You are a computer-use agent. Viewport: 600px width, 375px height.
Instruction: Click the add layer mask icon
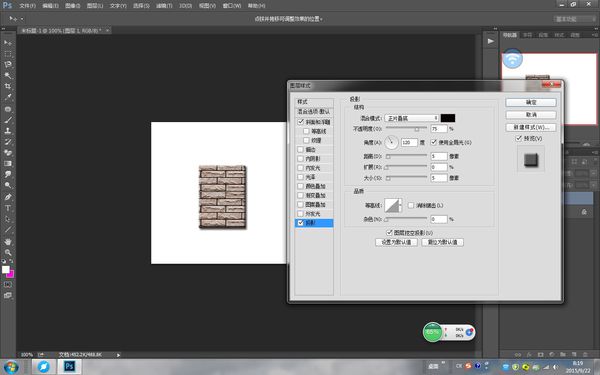coord(540,355)
